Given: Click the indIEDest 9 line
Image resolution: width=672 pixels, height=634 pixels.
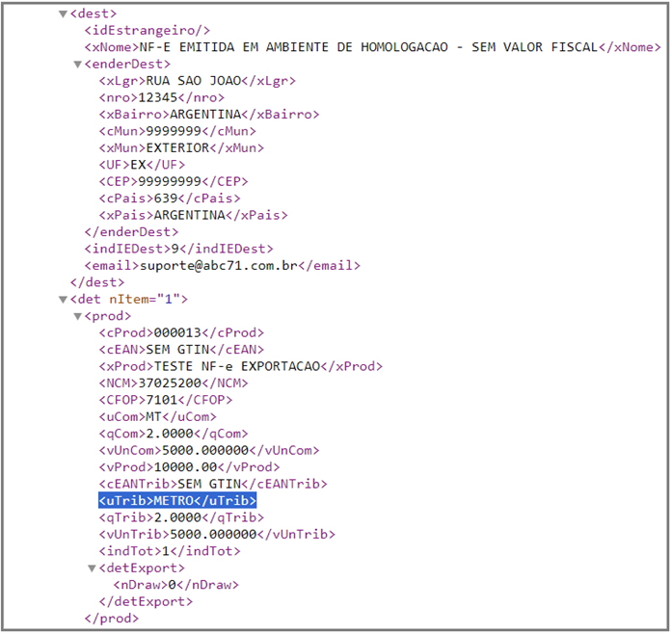Looking at the screenshot, I should [178, 249].
